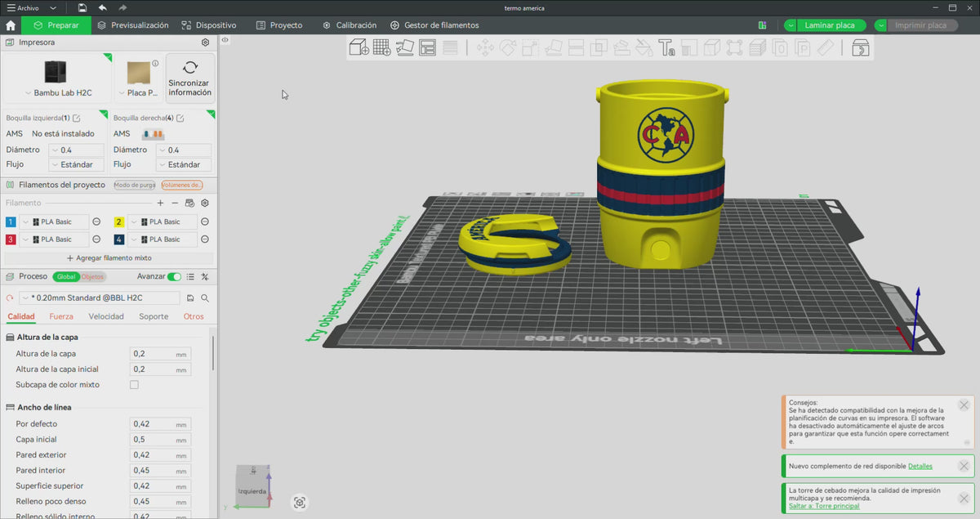Screen dimensions: 980x519
Task: Open the Placa P... bed type dropdown
Action: [138, 93]
